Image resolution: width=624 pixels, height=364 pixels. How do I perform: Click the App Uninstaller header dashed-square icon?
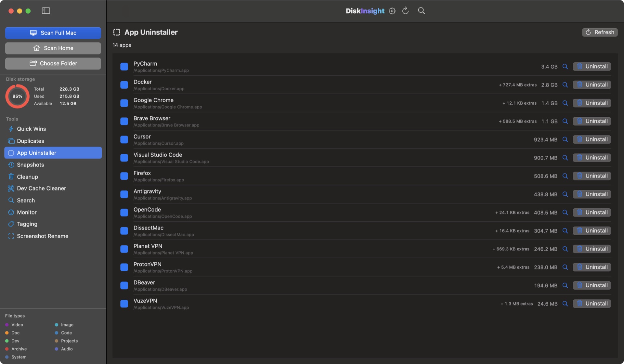(117, 32)
